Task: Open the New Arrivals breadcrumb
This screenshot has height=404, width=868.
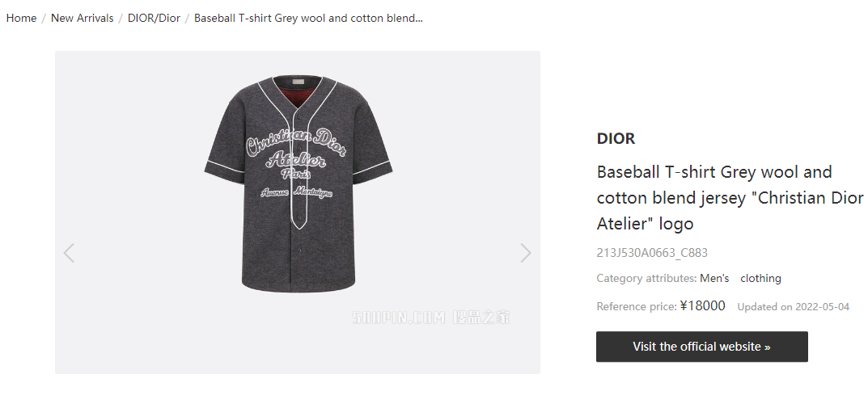Action: point(82,19)
